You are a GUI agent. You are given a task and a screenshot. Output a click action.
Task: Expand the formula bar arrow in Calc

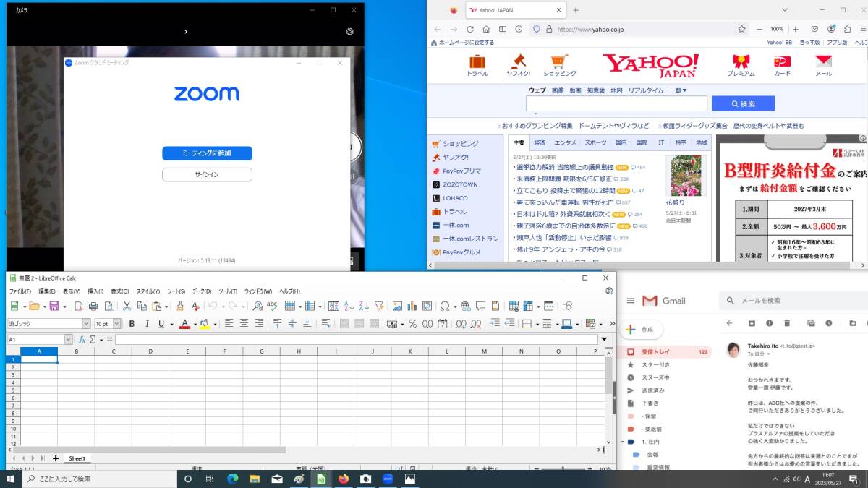click(604, 339)
